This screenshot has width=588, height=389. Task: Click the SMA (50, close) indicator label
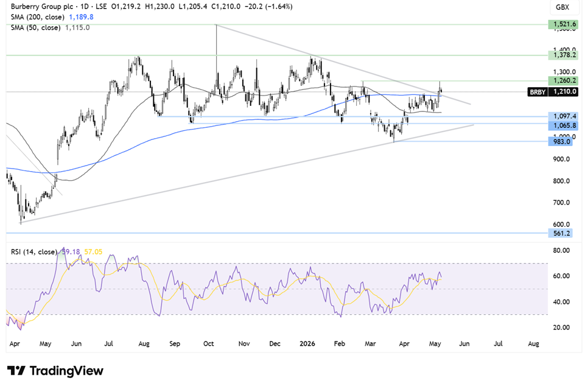point(36,27)
